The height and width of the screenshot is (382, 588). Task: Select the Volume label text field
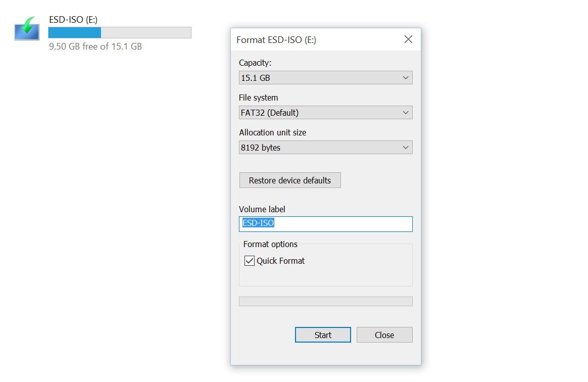325,224
